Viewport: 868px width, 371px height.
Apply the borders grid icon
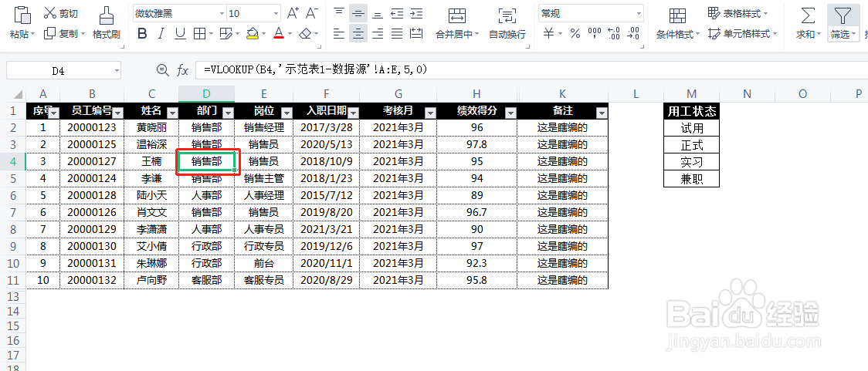(199, 34)
